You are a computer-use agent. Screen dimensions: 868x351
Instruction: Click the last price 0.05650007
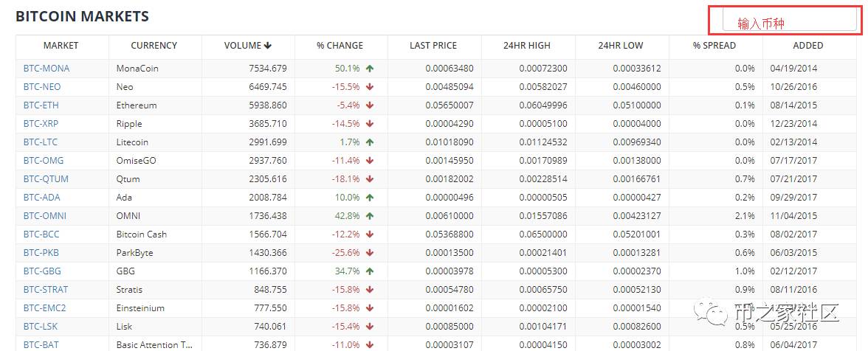(x=449, y=105)
